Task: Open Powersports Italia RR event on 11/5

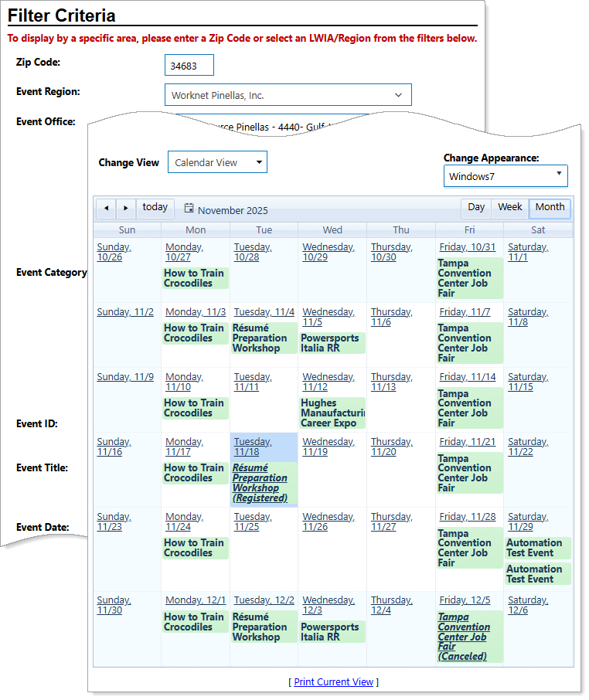Action: [331, 343]
